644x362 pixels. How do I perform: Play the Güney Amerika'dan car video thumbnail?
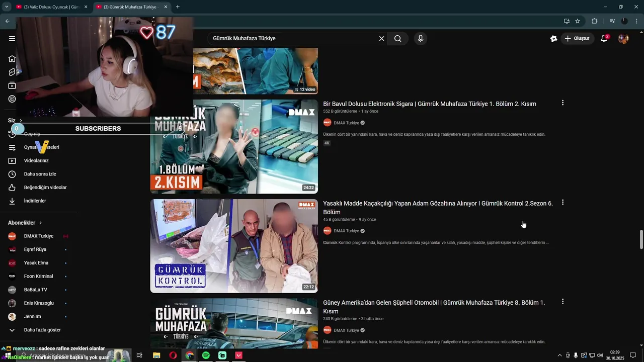click(234, 324)
